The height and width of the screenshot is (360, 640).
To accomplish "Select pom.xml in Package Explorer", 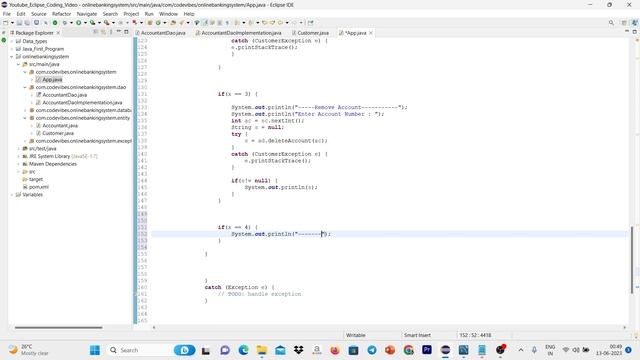I will coord(39,187).
